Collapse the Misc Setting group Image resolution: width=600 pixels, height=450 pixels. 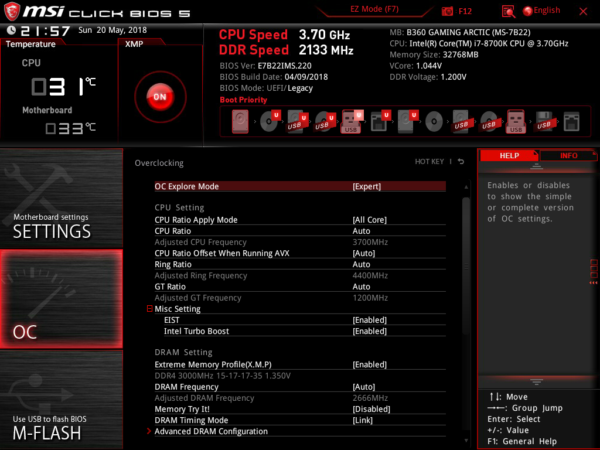(x=150, y=308)
